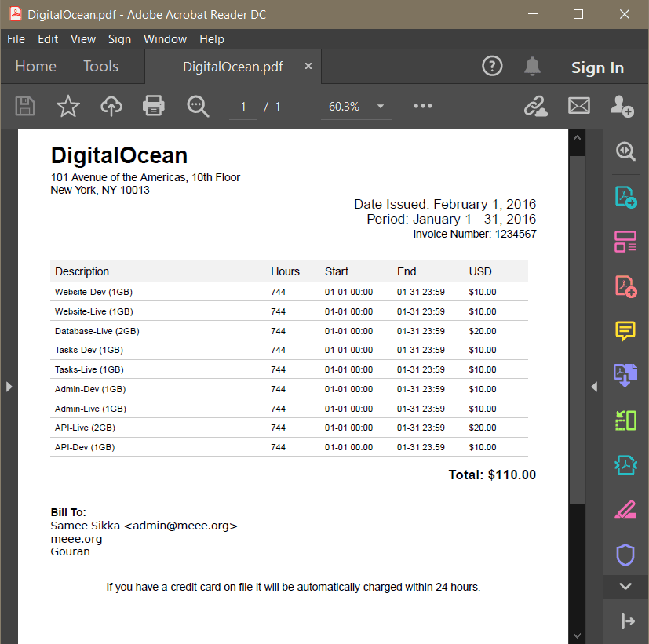The width and height of the screenshot is (649, 644).
Task: Click the zoom out magnifier icon
Action: pyautogui.click(x=198, y=106)
